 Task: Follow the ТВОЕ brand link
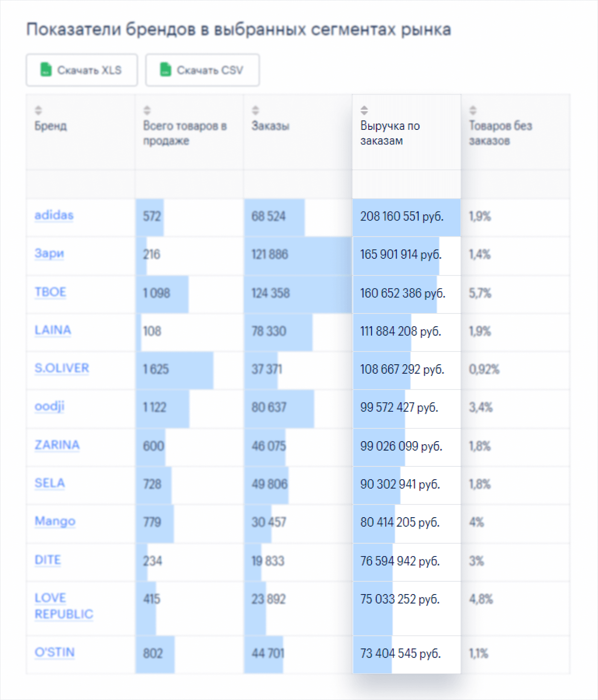(x=50, y=292)
